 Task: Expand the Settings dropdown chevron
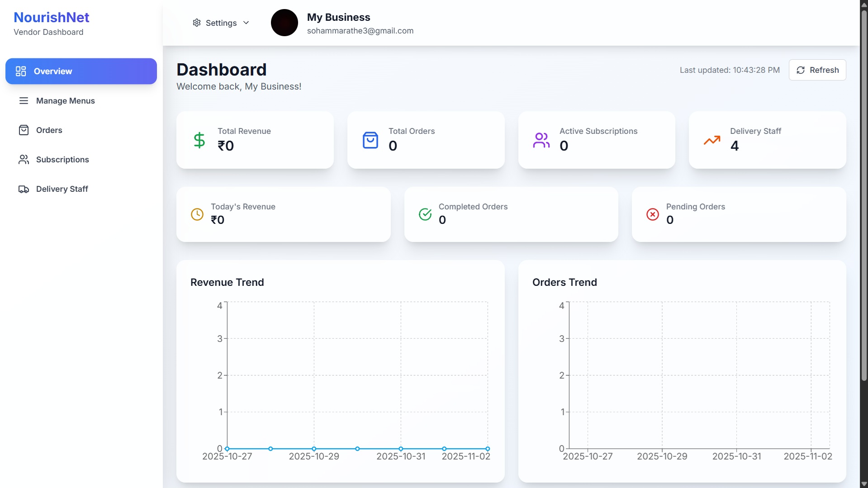click(246, 23)
